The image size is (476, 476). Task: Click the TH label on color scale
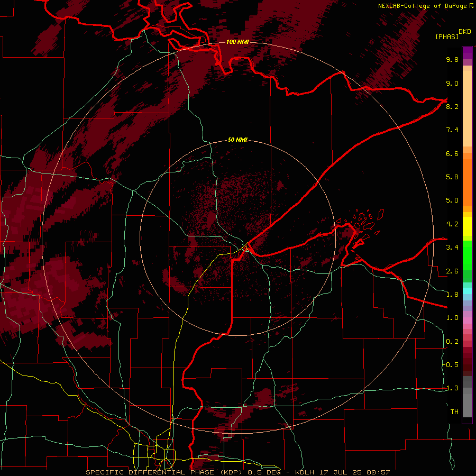coord(454,412)
